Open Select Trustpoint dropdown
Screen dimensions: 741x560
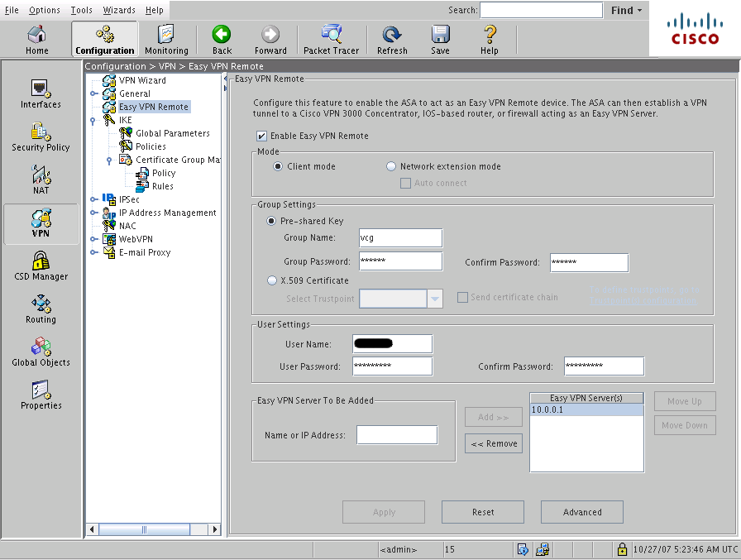[x=435, y=299]
